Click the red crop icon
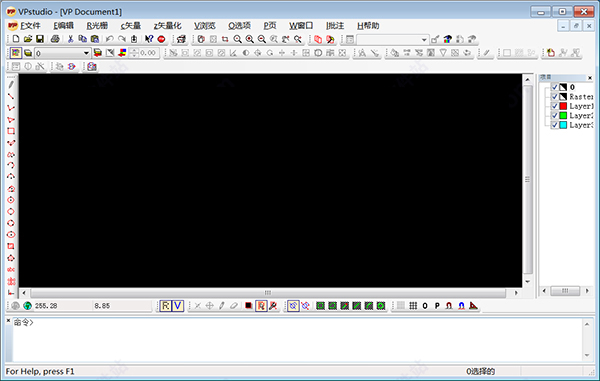The width and height of the screenshot is (600, 381). [225, 39]
